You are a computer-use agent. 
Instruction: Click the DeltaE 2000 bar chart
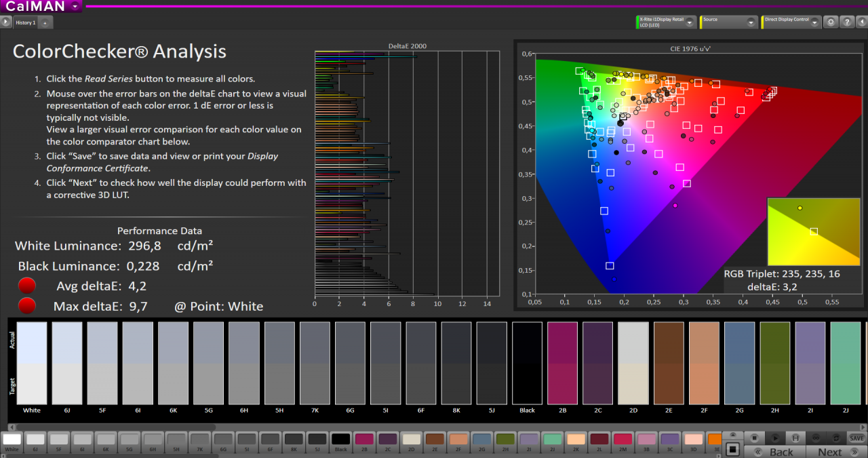coord(407,172)
